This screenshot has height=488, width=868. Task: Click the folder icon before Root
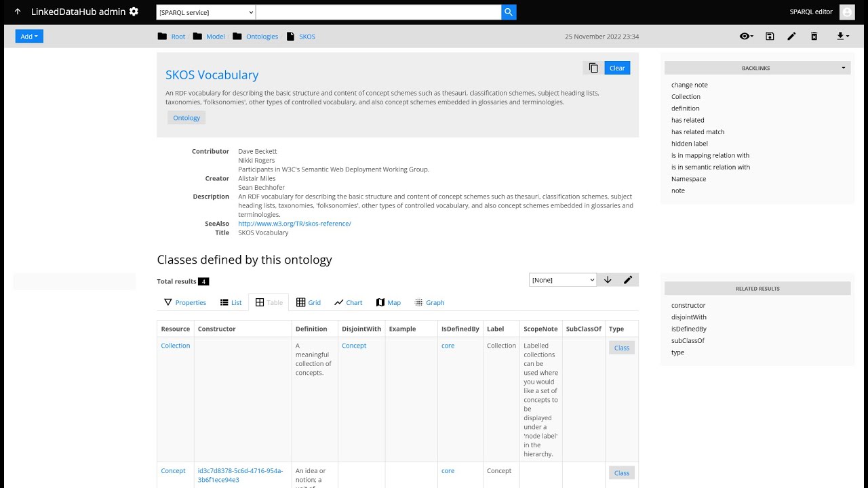pyautogui.click(x=162, y=37)
